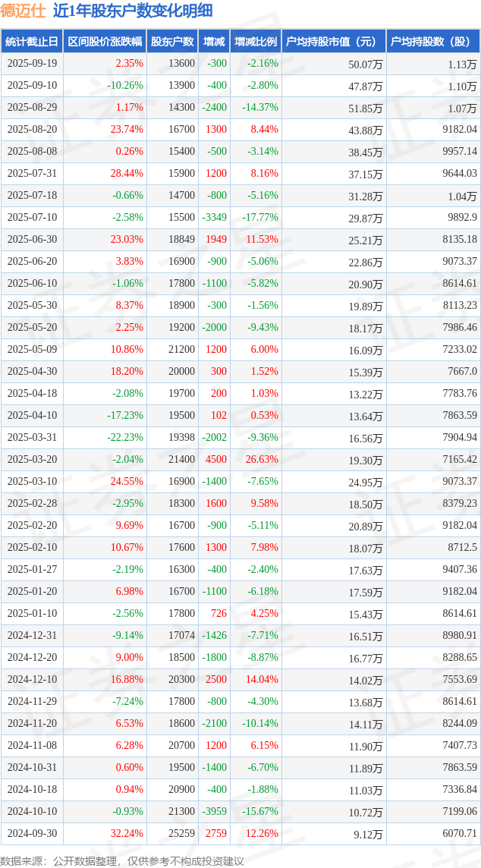Click the -3959 change amount cell
Viewport: 481px width, 868px height.
(x=215, y=812)
